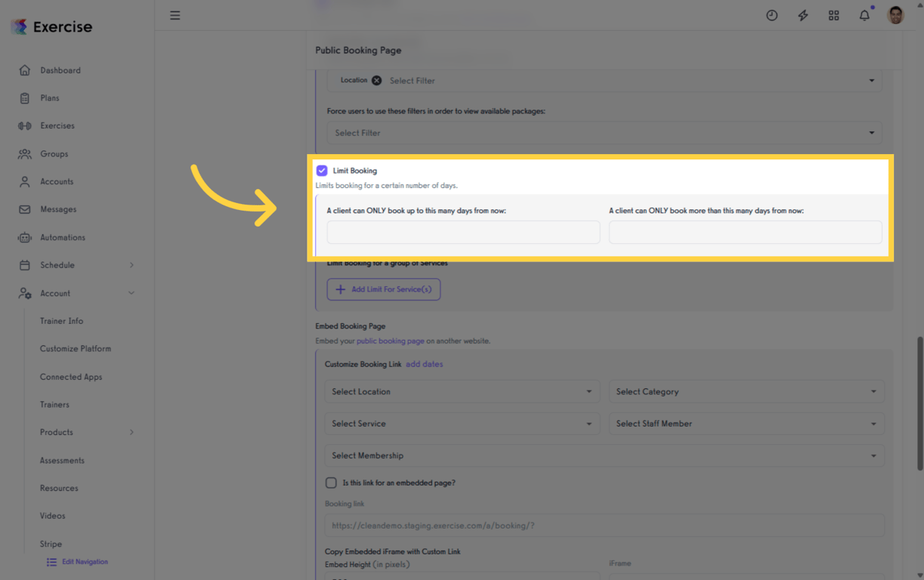The height and width of the screenshot is (580, 924).
Task: Click the user profile avatar
Action: (895, 15)
